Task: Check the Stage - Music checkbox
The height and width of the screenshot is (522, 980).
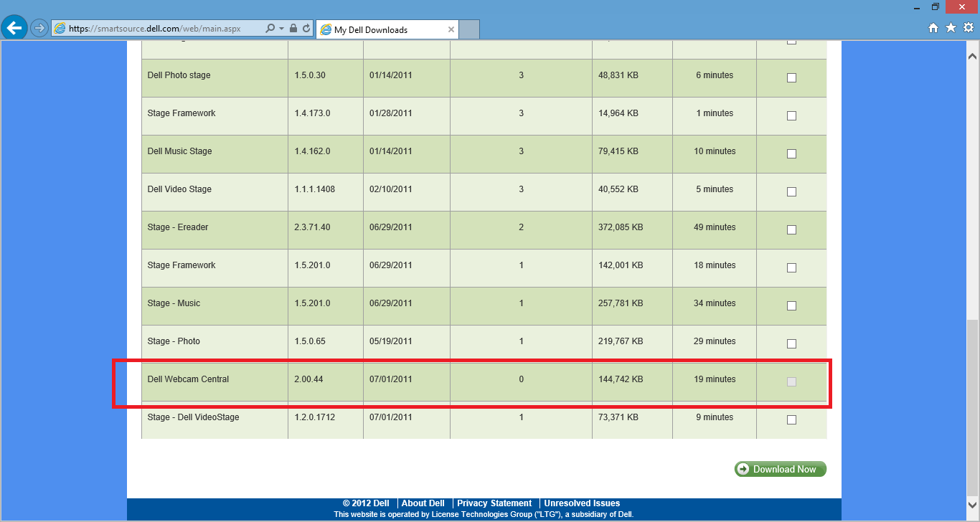Action: [791, 305]
